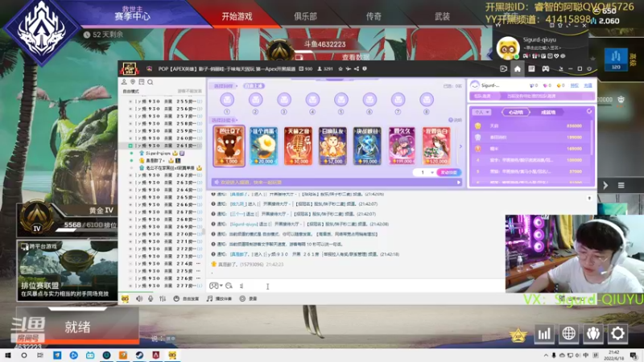Open the 开始游戏 tab in Apex
This screenshot has height=362, width=644.
point(237,16)
